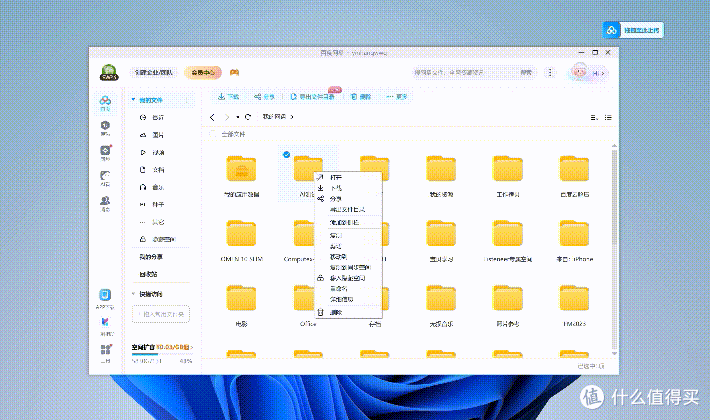This screenshot has width=710, height=420.
Task: Click the dashed drop-folder box under 快捷访问
Action: coord(161,314)
